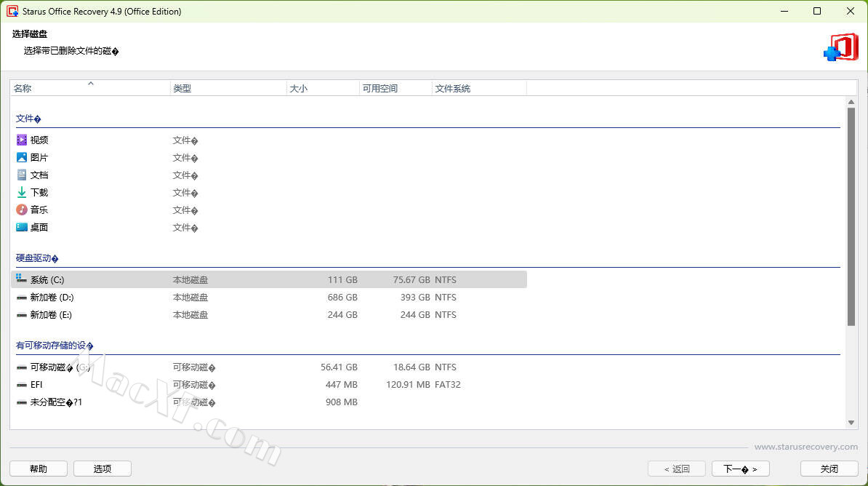Sort list by 类型 column header
This screenshot has height=486, width=868.
228,88
